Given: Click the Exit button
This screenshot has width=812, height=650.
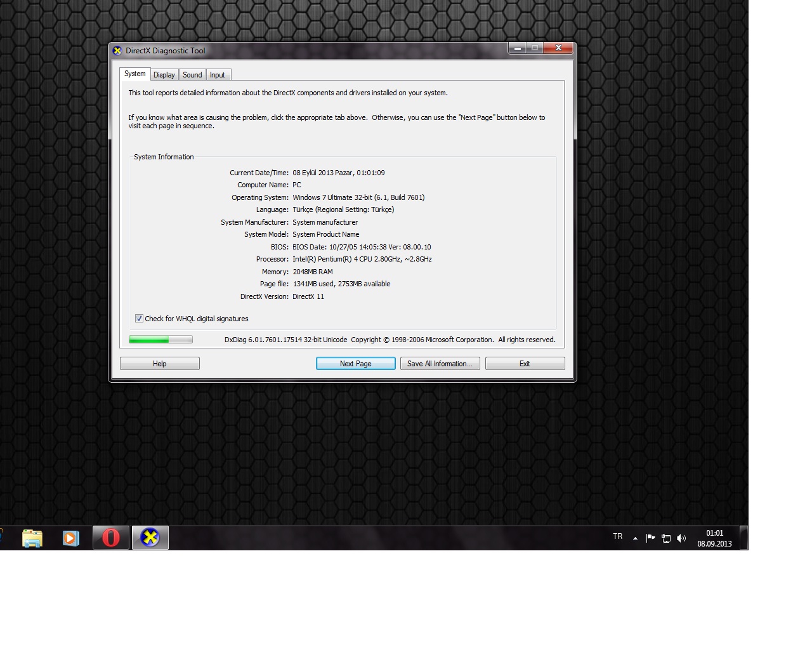Looking at the screenshot, I should point(525,364).
